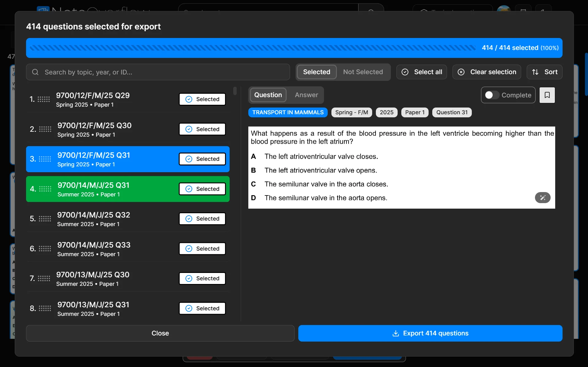Open the magic wand AI tool on the question

click(x=543, y=198)
